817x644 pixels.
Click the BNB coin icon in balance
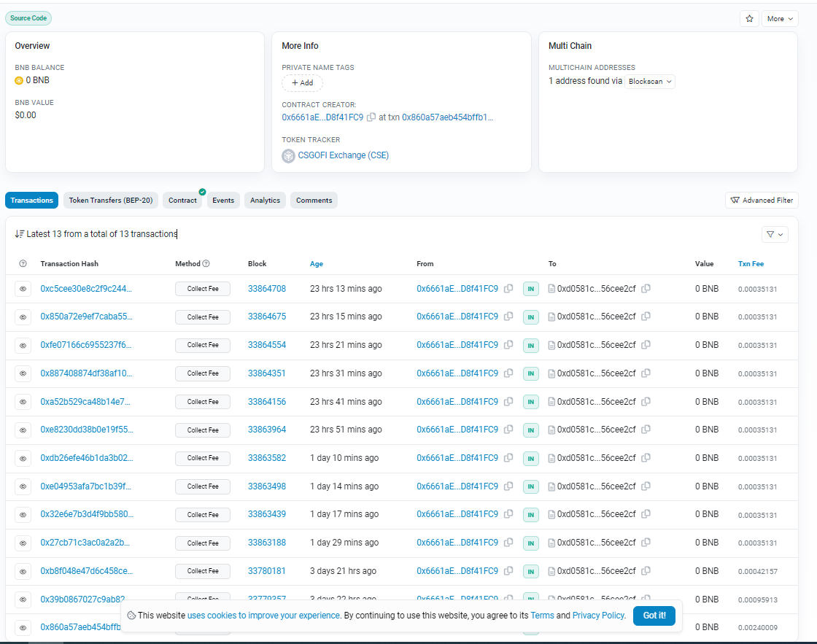(19, 80)
